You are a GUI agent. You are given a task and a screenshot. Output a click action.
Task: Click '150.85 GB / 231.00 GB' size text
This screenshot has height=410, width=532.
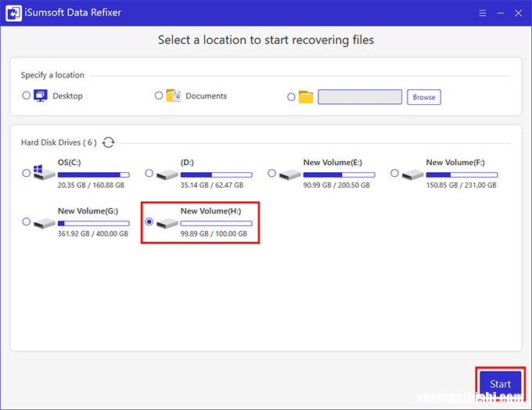tap(462, 185)
